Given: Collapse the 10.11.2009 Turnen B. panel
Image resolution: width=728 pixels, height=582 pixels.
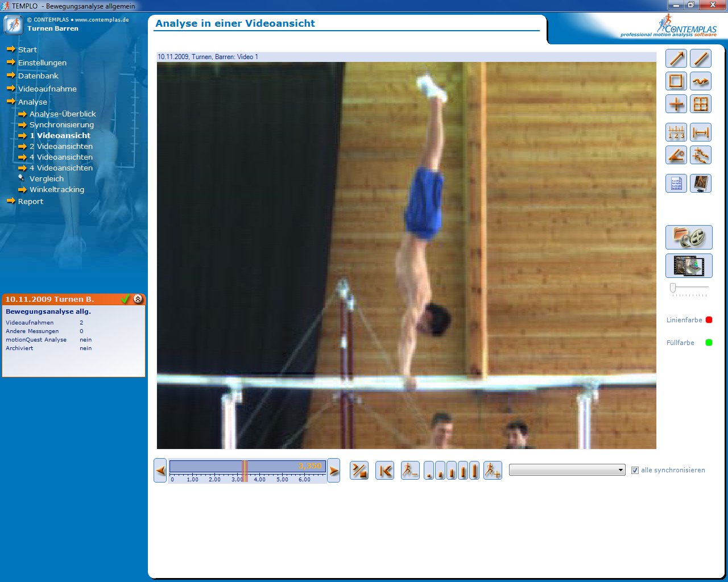Looking at the screenshot, I should (138, 299).
